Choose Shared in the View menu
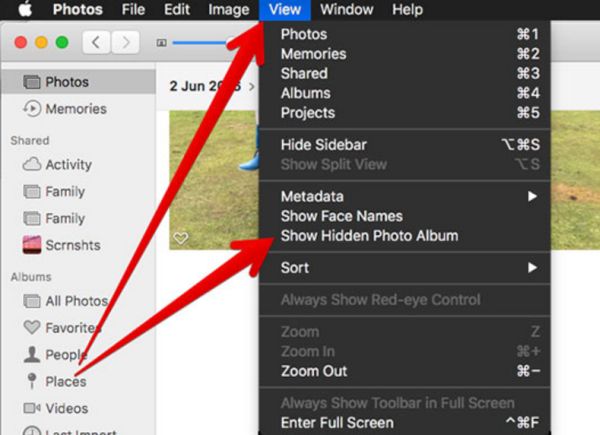The image size is (600, 435). [405, 73]
